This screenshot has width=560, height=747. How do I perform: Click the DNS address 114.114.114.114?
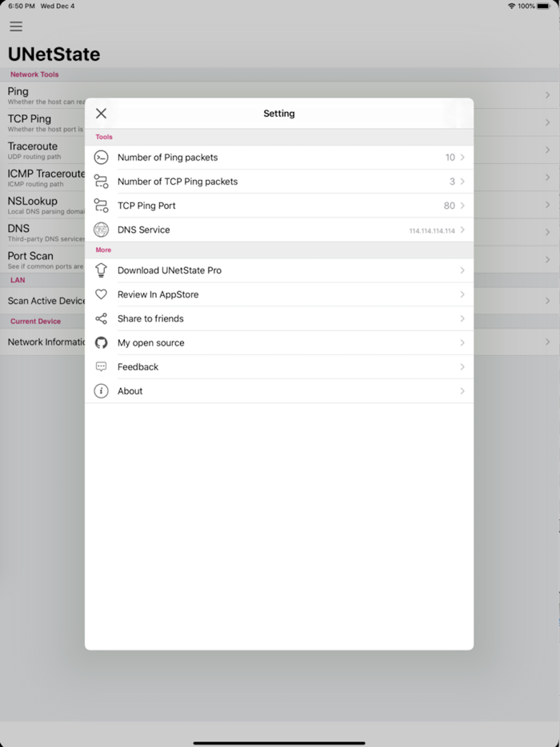tap(432, 230)
